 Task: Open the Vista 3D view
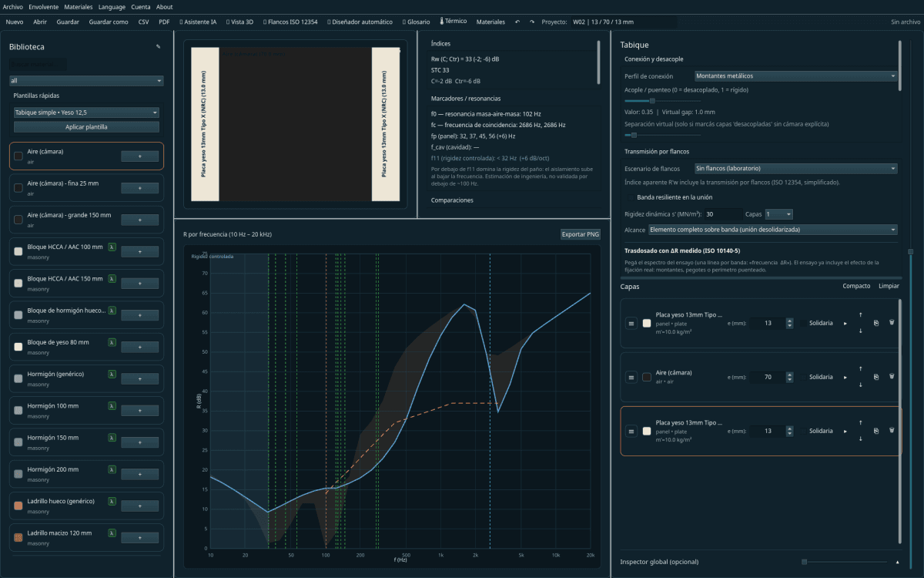[x=240, y=22]
